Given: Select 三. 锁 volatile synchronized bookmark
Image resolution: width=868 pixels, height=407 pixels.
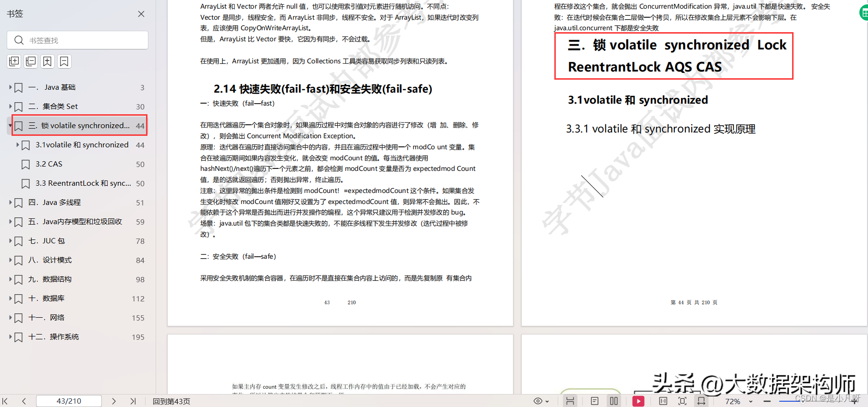Looking at the screenshot, I should pyautogui.click(x=79, y=126).
